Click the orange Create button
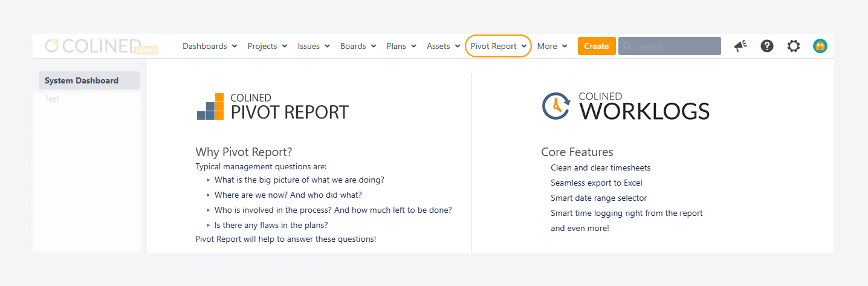The image size is (868, 286). pos(597,46)
